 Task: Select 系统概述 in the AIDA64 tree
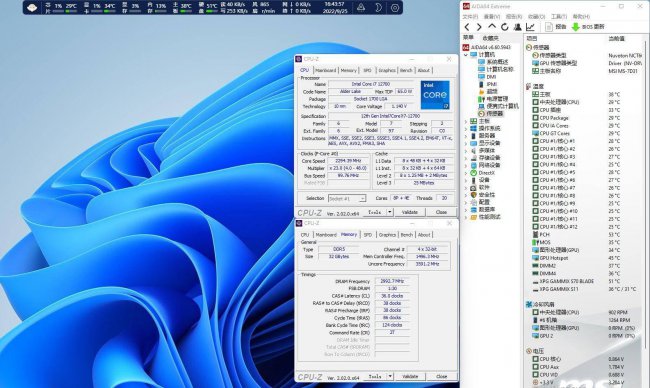(x=493, y=62)
